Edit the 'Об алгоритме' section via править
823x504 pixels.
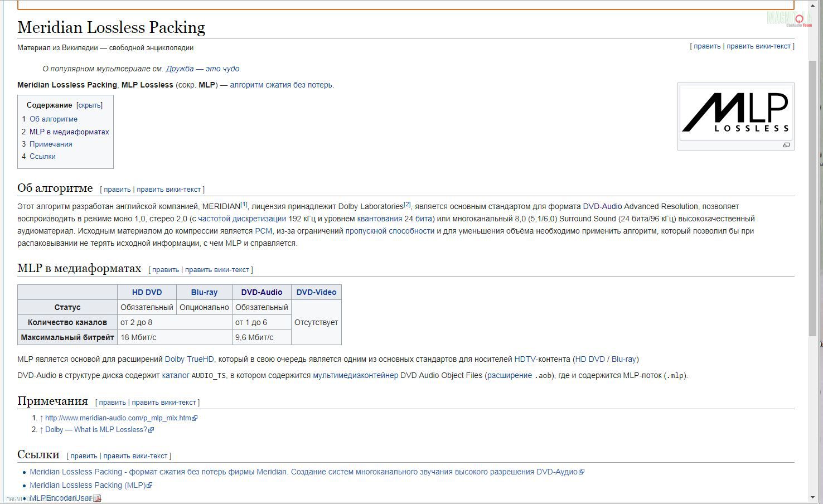click(x=117, y=190)
